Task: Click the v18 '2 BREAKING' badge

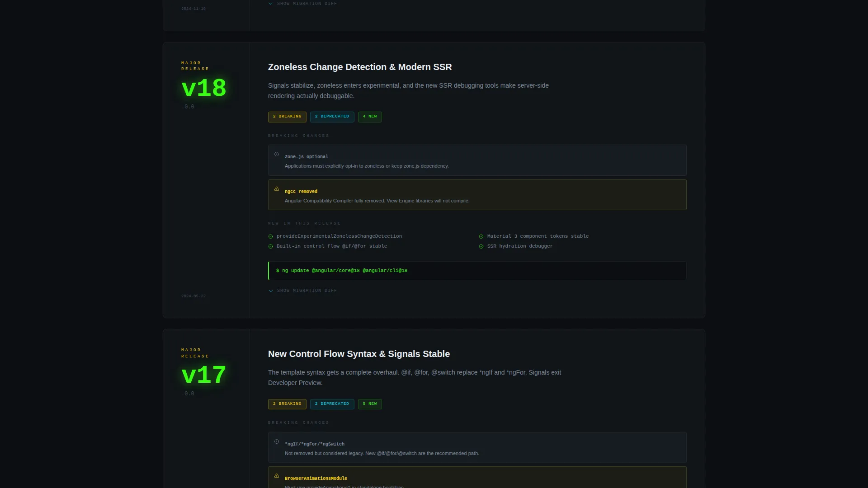Action: (287, 117)
